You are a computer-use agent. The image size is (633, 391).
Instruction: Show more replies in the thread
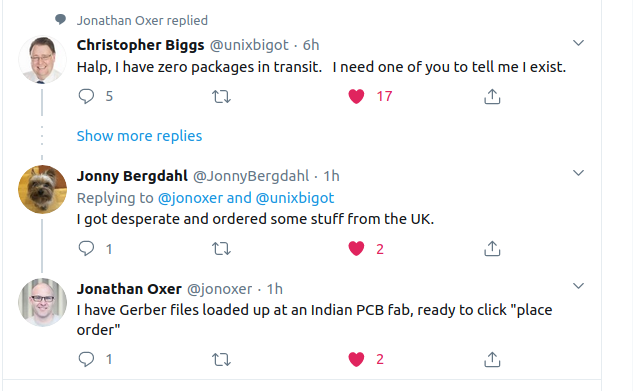(139, 136)
